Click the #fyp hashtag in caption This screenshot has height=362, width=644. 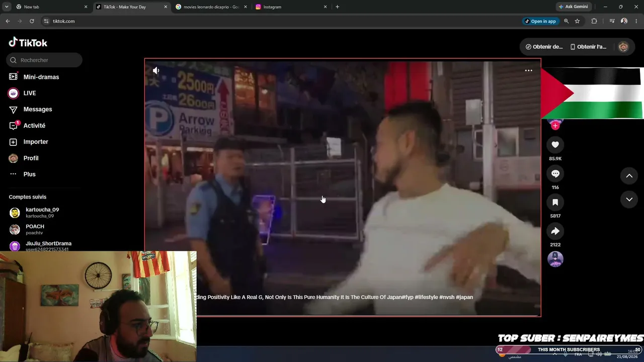[x=408, y=297]
